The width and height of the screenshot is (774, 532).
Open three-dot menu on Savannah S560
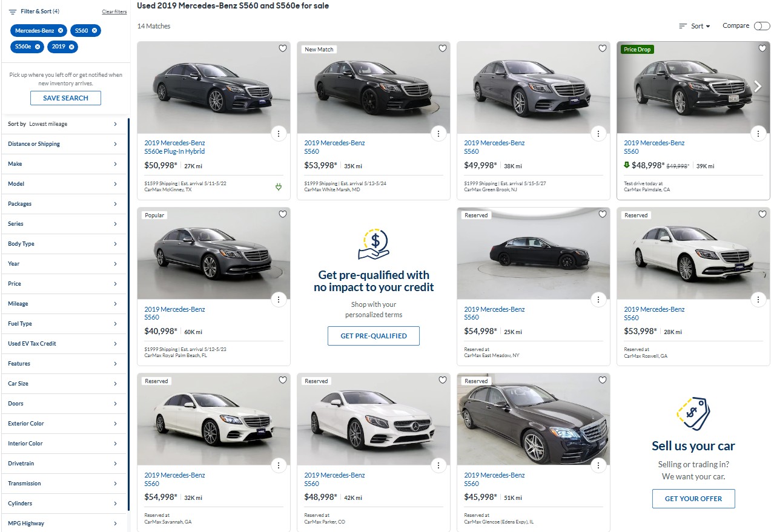point(278,465)
